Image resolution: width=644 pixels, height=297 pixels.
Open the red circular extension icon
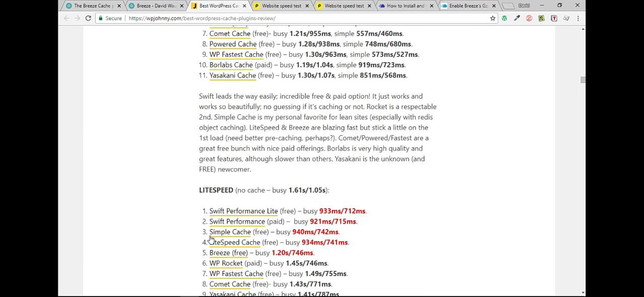[529, 18]
